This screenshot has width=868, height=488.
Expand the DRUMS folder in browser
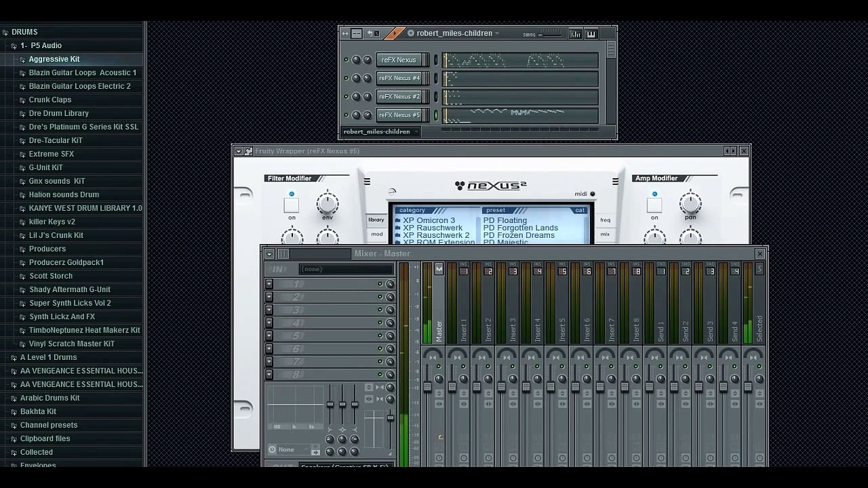(x=5, y=33)
